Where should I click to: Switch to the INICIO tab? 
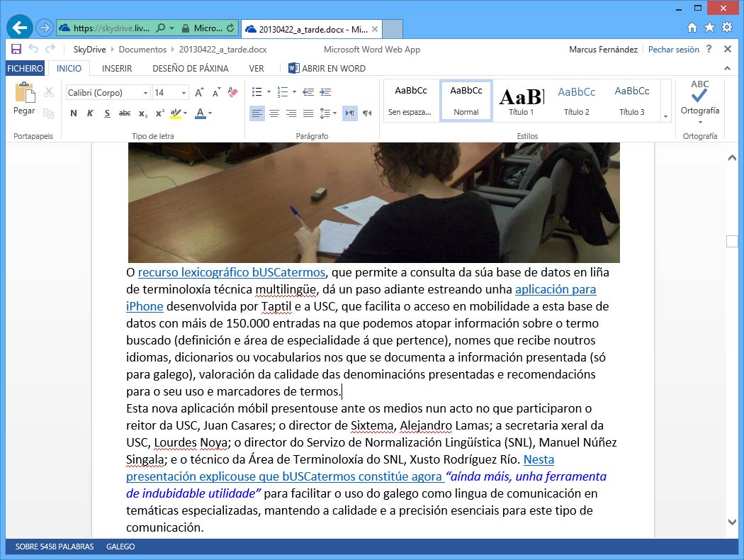(69, 68)
